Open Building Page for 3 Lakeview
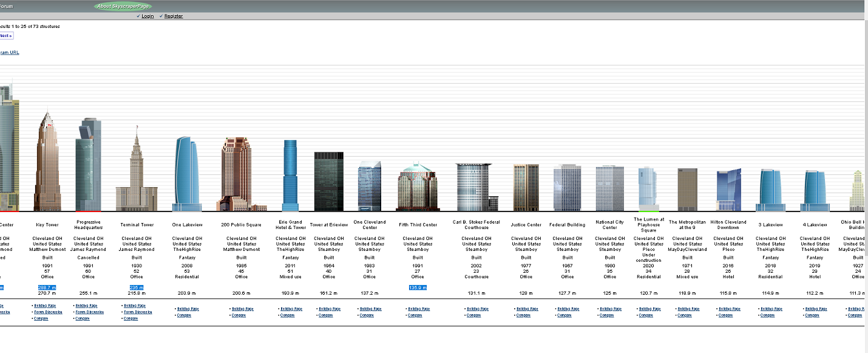Viewport: 868px width, 353px height. pyautogui.click(x=771, y=309)
